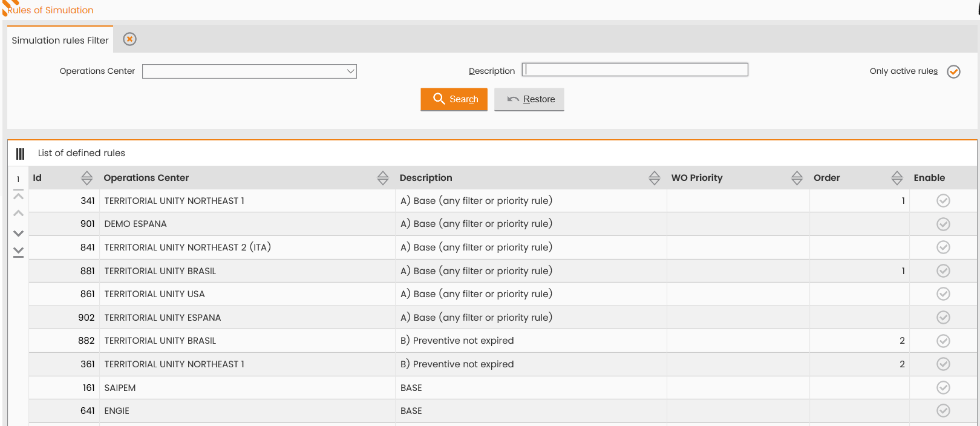Click the Id cell 341

pyautogui.click(x=64, y=201)
